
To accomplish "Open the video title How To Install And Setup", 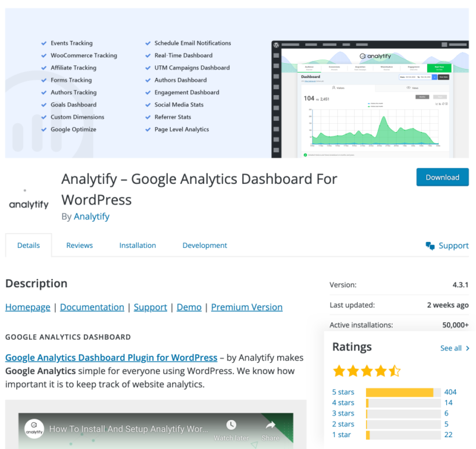I will (x=129, y=429).
